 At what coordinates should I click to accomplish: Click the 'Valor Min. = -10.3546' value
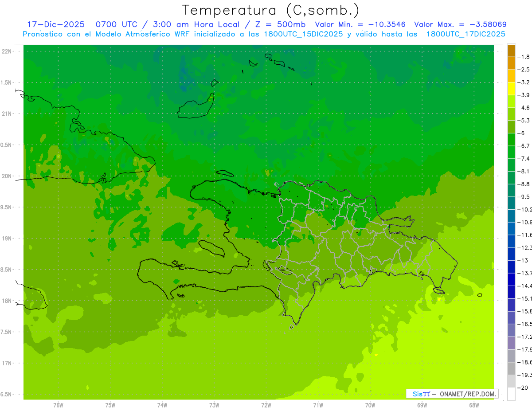(360, 24)
